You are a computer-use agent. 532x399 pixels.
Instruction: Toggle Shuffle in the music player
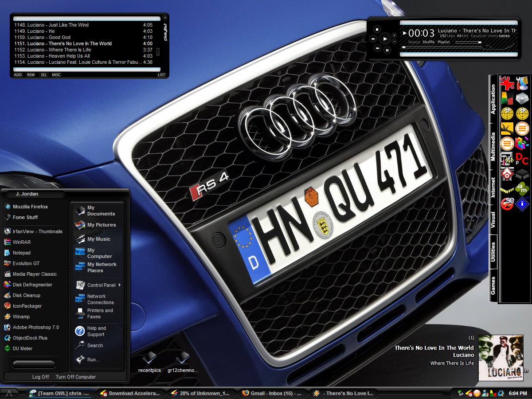[429, 42]
